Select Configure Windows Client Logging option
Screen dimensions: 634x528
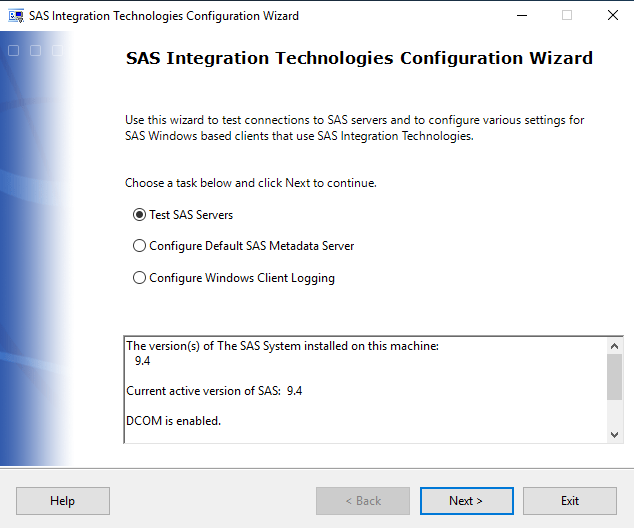[140, 278]
